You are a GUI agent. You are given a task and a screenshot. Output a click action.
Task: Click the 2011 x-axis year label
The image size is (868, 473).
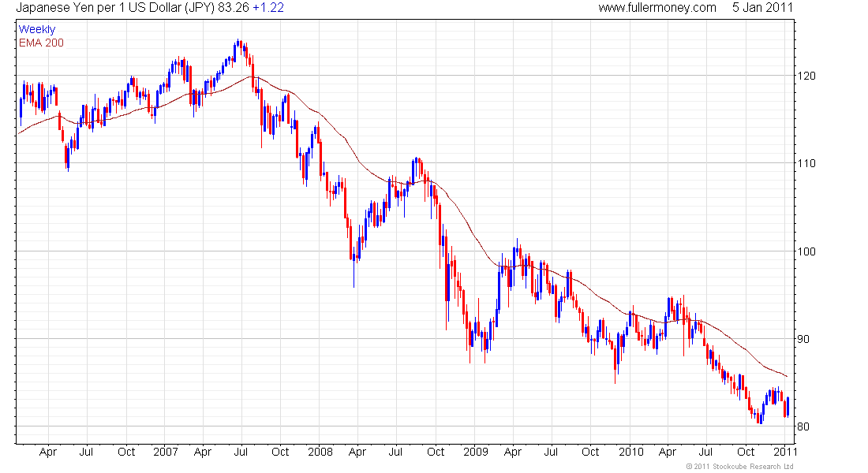tap(785, 452)
